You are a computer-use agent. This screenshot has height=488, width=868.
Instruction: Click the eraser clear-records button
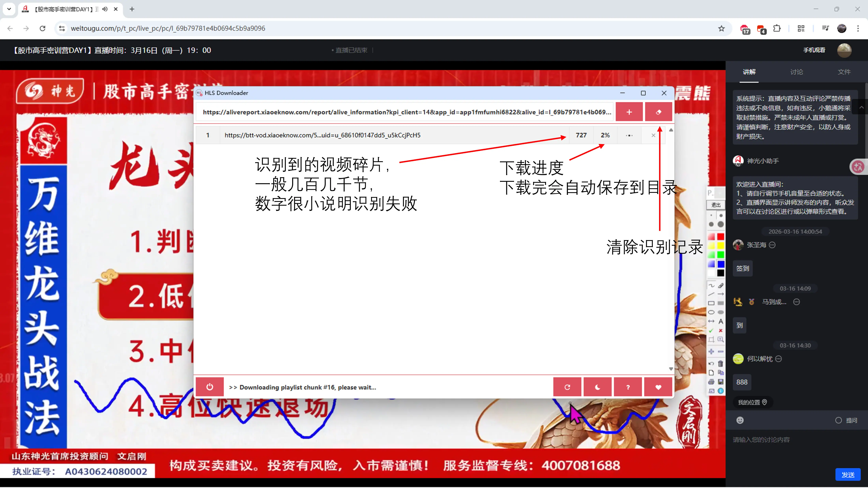pyautogui.click(x=658, y=112)
